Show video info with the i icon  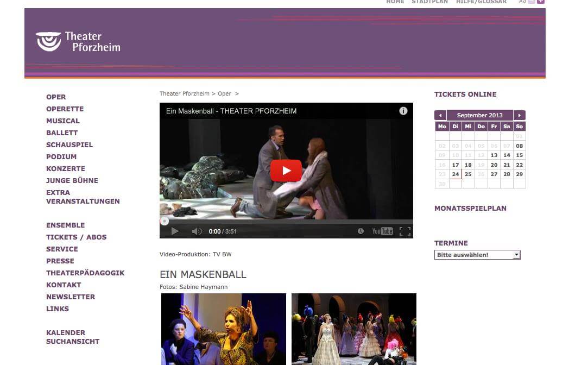pyautogui.click(x=403, y=111)
